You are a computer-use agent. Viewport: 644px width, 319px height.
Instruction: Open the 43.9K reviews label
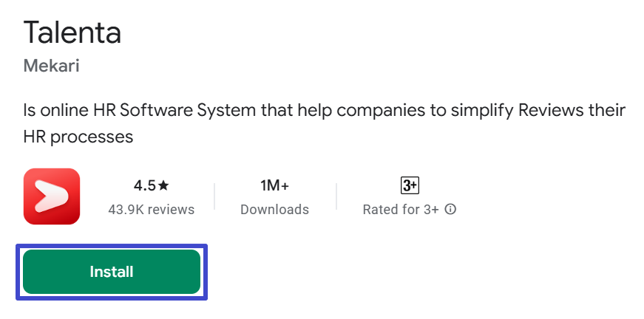(x=151, y=210)
